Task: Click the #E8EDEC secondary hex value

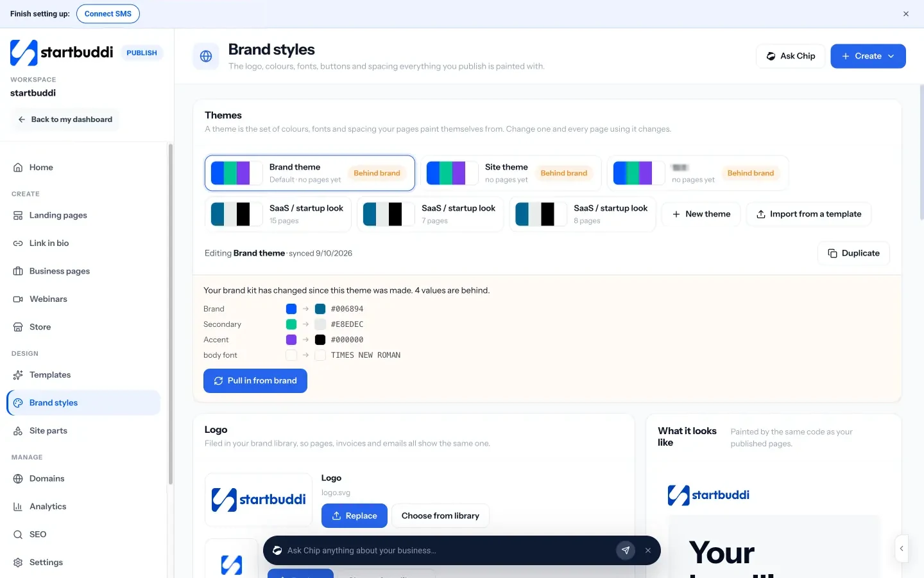Action: [347, 324]
